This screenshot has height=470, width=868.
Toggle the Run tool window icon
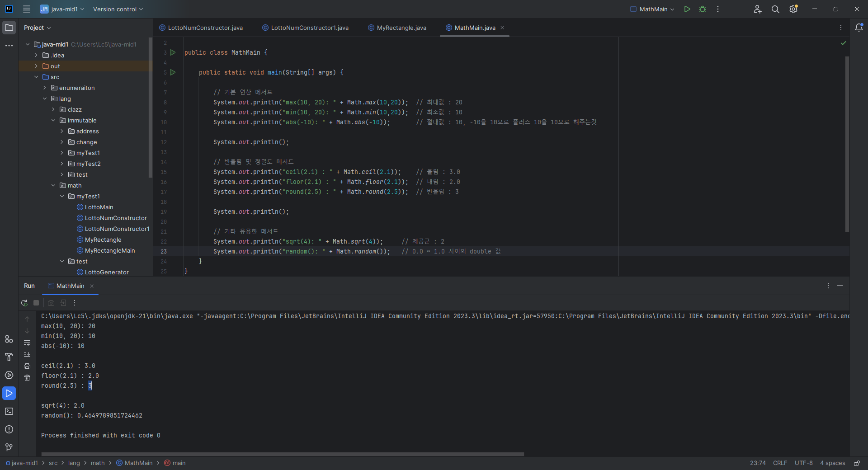[9, 393]
